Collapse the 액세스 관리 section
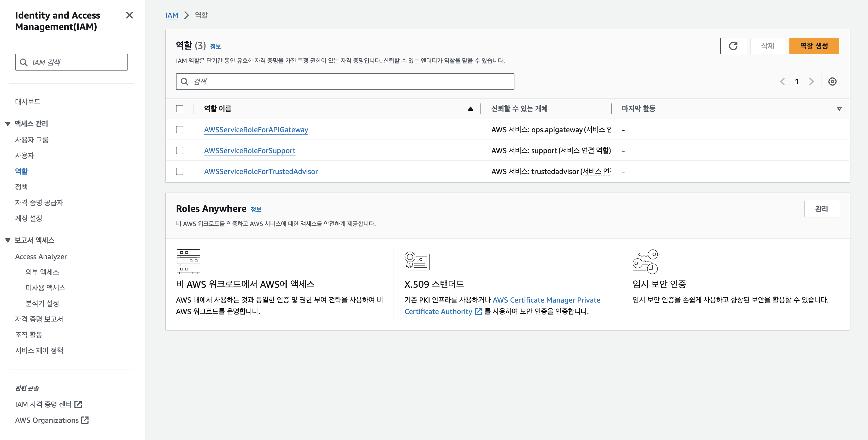This screenshot has height=440, width=868. [x=8, y=124]
